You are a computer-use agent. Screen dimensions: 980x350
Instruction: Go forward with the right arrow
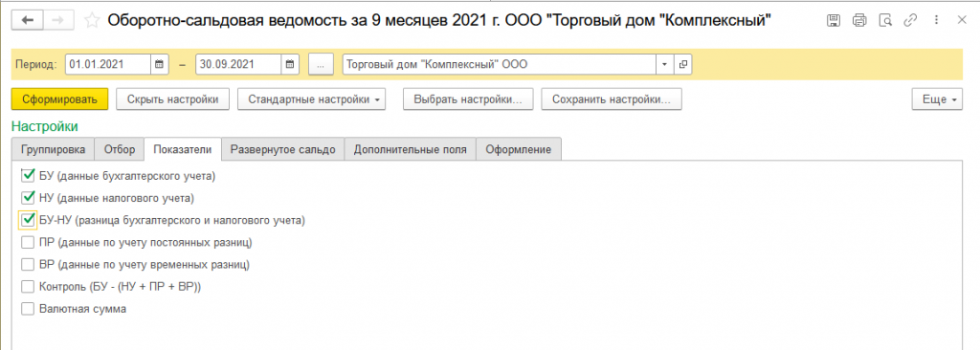pyautogui.click(x=57, y=20)
